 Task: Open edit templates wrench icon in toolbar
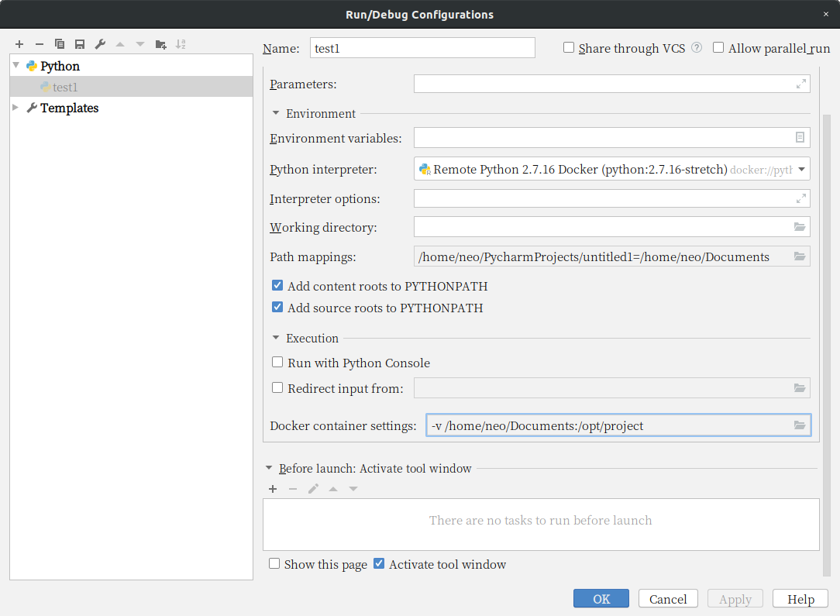(x=100, y=44)
